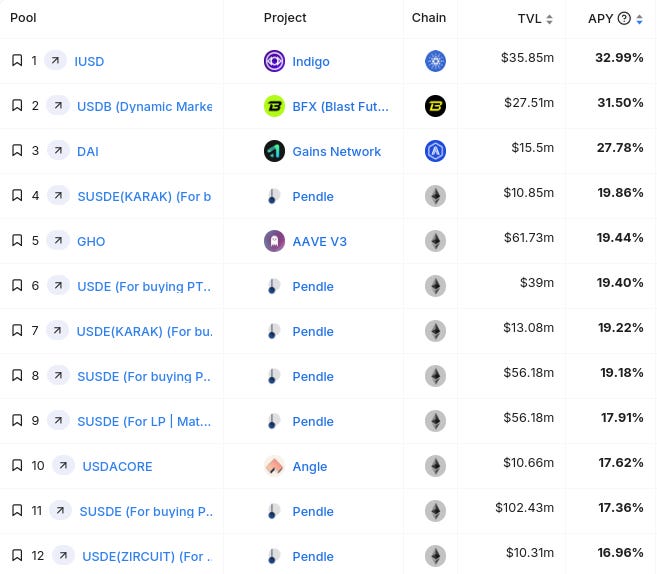
Task: Select the 27.78% APY value
Action: 620,147
